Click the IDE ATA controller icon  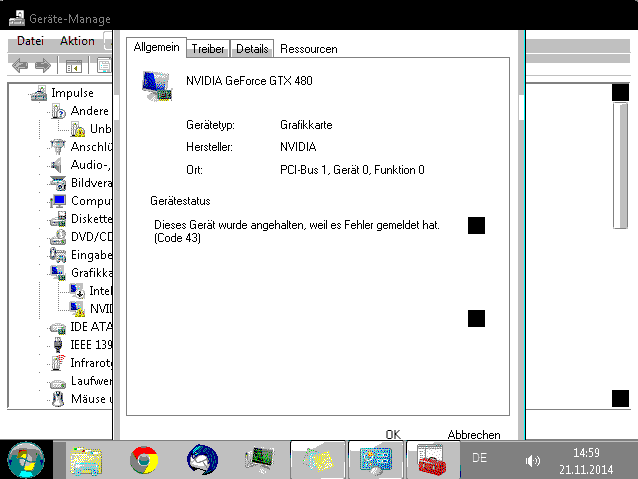coord(58,327)
